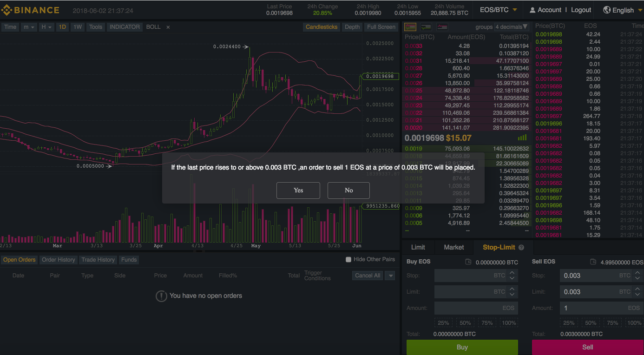644x355 pixels.
Task: Show buy orders only order book view
Action: click(x=426, y=27)
